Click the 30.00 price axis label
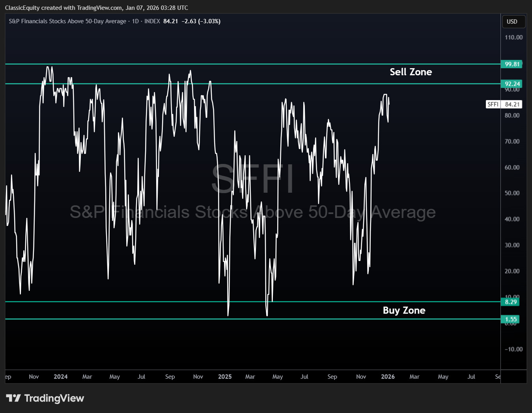The image size is (532, 413). click(x=512, y=245)
